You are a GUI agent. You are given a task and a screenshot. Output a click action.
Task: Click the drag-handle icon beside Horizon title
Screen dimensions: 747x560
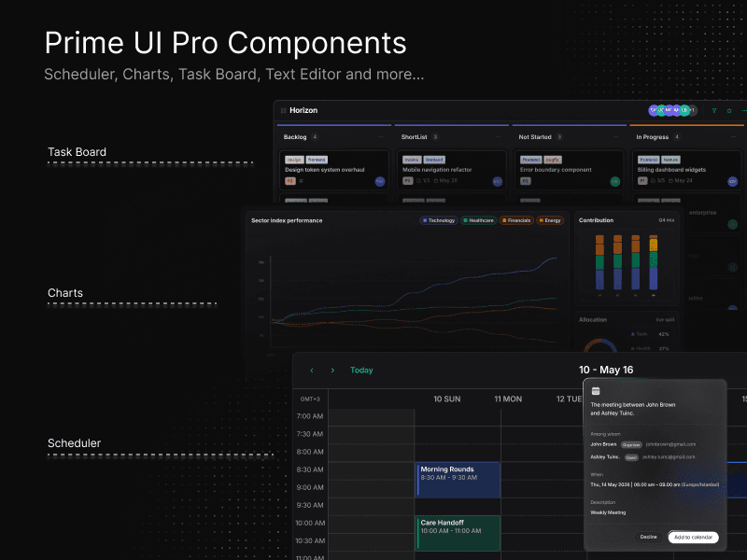[284, 110]
